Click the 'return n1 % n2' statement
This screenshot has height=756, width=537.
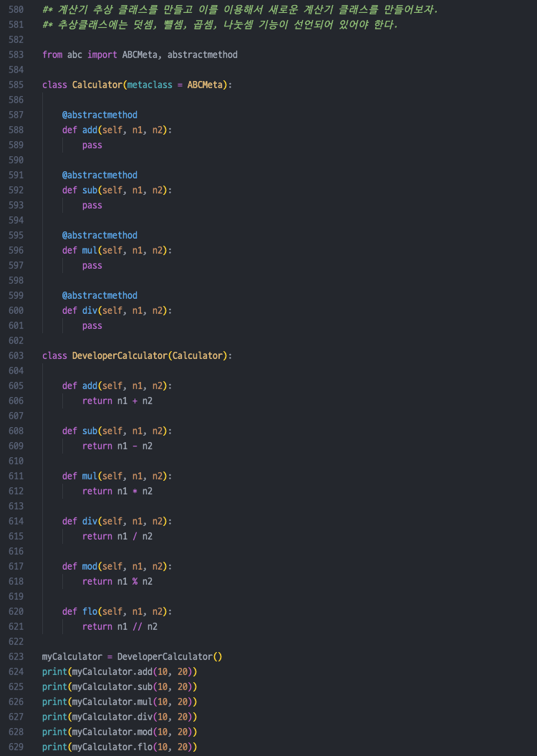pyautogui.click(x=117, y=581)
